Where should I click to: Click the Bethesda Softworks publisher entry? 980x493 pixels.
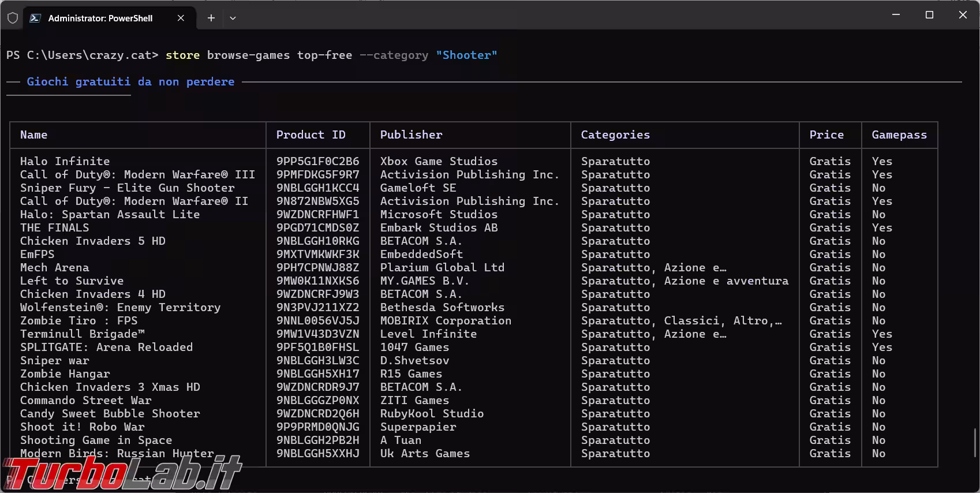coord(442,307)
